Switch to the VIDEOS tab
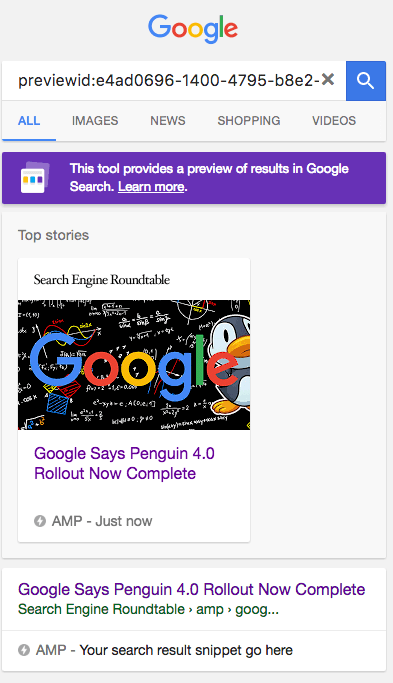The image size is (393, 683). [334, 121]
